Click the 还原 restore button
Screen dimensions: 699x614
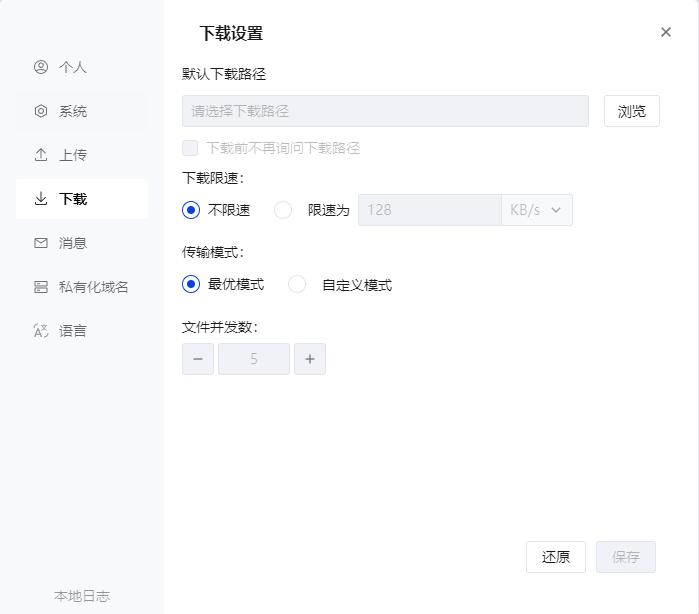pyautogui.click(x=555, y=557)
